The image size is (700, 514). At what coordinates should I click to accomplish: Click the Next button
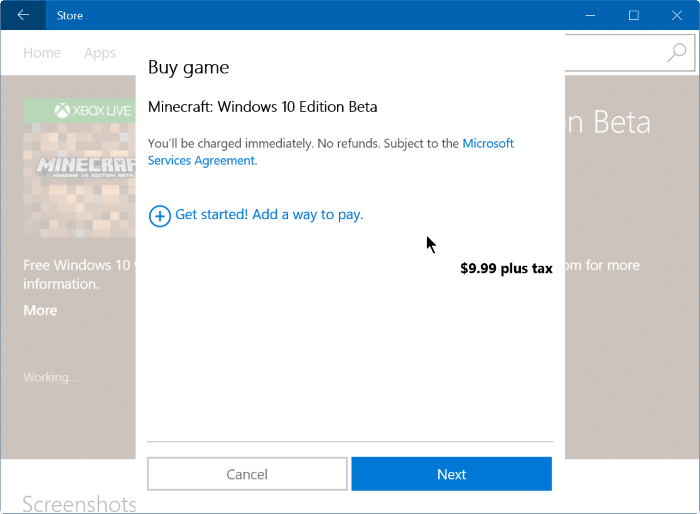(451, 474)
